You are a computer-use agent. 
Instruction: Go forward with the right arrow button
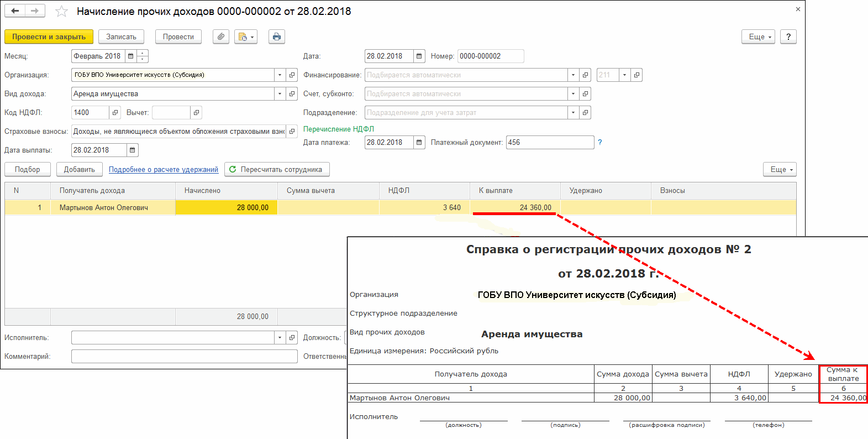point(35,11)
